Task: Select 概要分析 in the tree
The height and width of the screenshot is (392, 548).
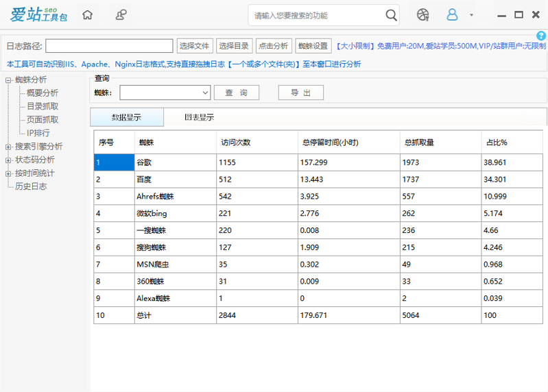Action: pos(43,93)
